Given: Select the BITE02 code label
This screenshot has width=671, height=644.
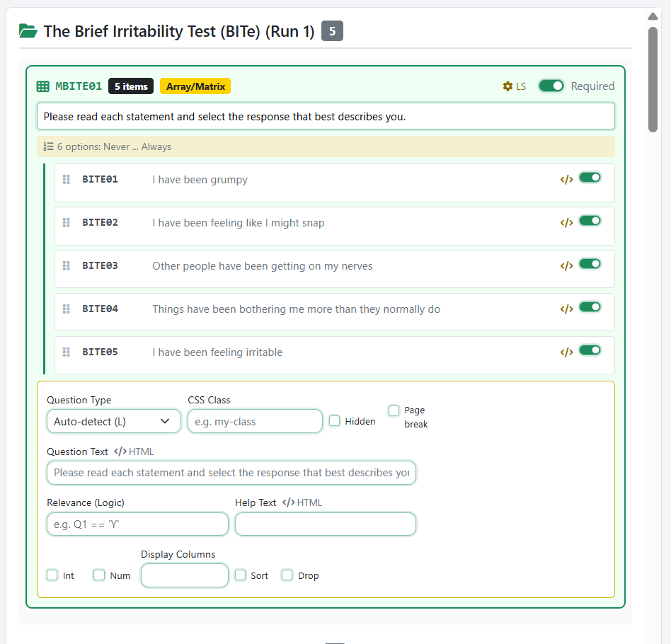Looking at the screenshot, I should coord(100,222).
